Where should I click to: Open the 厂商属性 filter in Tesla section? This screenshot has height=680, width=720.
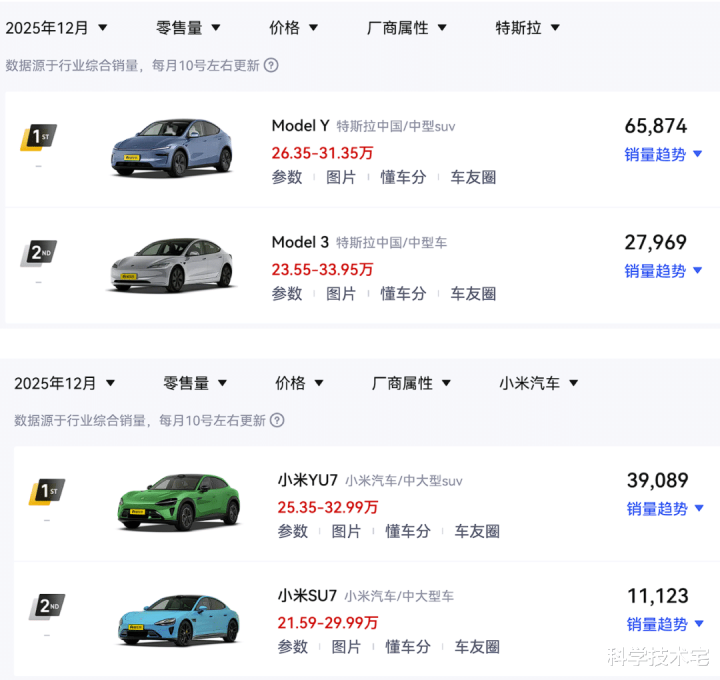point(408,28)
